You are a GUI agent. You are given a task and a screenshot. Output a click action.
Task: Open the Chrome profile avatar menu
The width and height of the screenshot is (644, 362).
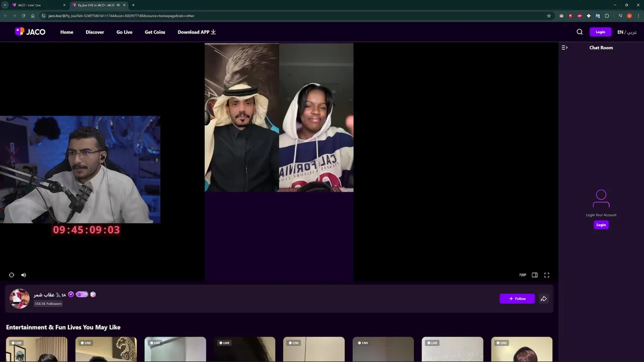point(629,16)
